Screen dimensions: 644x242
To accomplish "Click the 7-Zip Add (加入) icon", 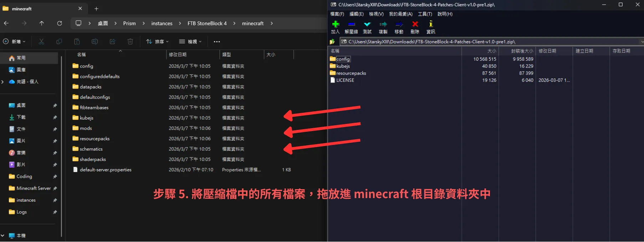I will coord(335,25).
